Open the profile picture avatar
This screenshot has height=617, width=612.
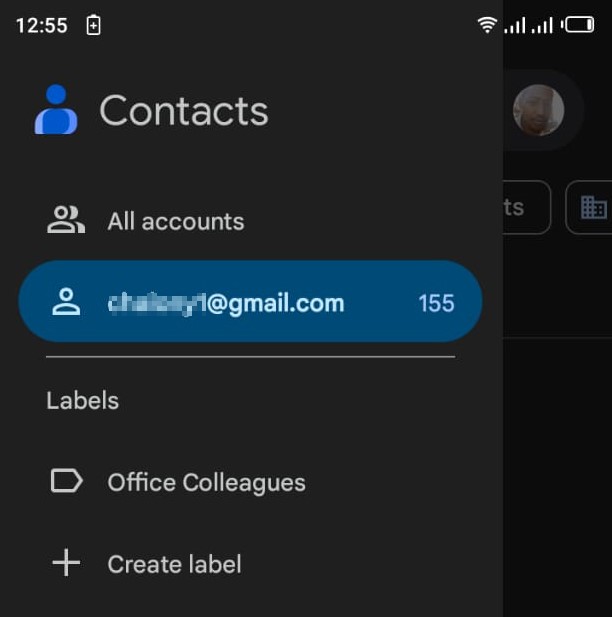[538, 110]
